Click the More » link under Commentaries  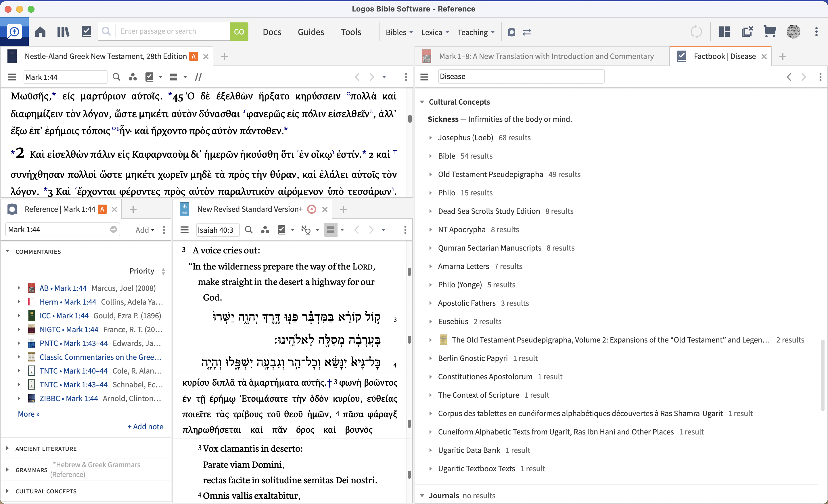tap(29, 414)
